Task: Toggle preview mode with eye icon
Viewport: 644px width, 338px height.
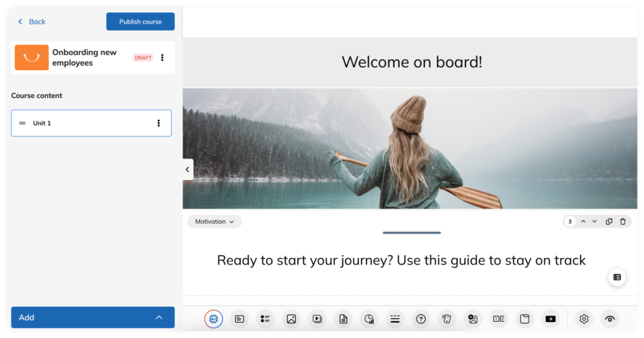Action: pos(610,319)
